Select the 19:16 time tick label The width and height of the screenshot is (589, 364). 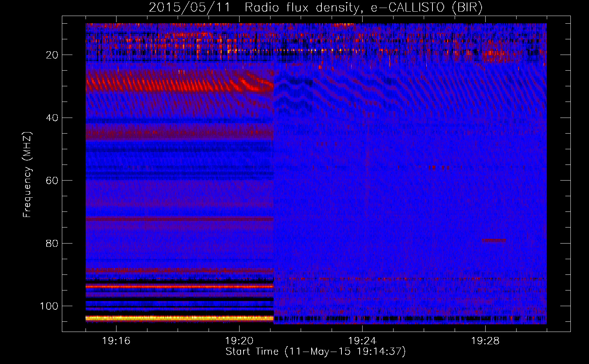point(116,341)
